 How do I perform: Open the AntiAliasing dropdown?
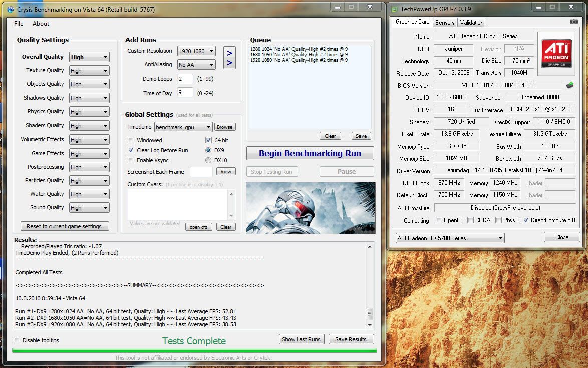click(196, 65)
